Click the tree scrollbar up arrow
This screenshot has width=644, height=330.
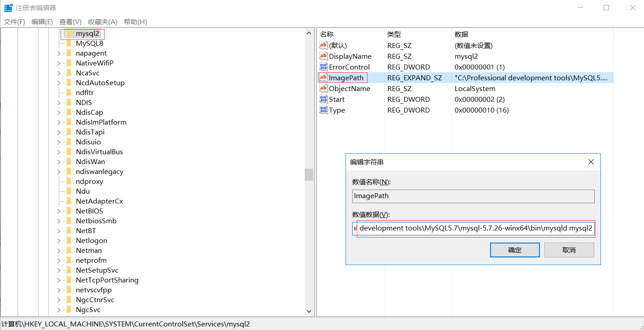coord(309,33)
